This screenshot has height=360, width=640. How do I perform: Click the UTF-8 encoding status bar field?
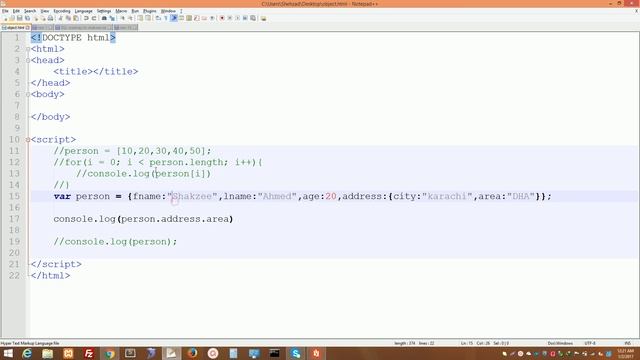click(590, 343)
